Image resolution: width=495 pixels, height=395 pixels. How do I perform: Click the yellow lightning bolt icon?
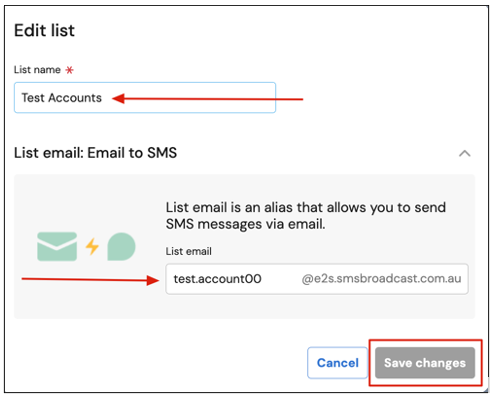click(x=92, y=246)
